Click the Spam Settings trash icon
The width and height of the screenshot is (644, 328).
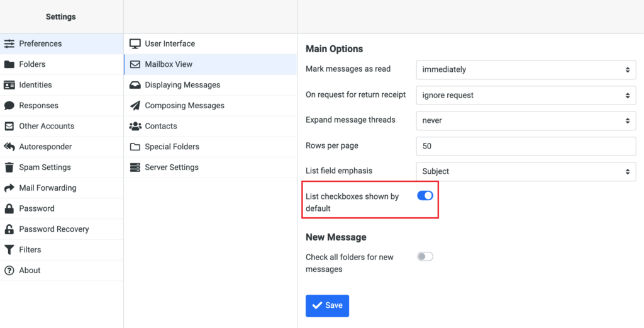[x=9, y=167]
